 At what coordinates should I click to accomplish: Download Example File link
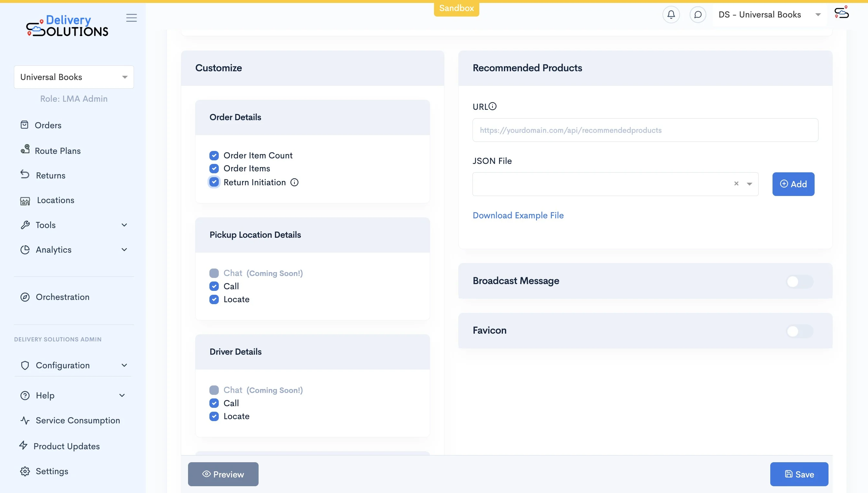[518, 215]
